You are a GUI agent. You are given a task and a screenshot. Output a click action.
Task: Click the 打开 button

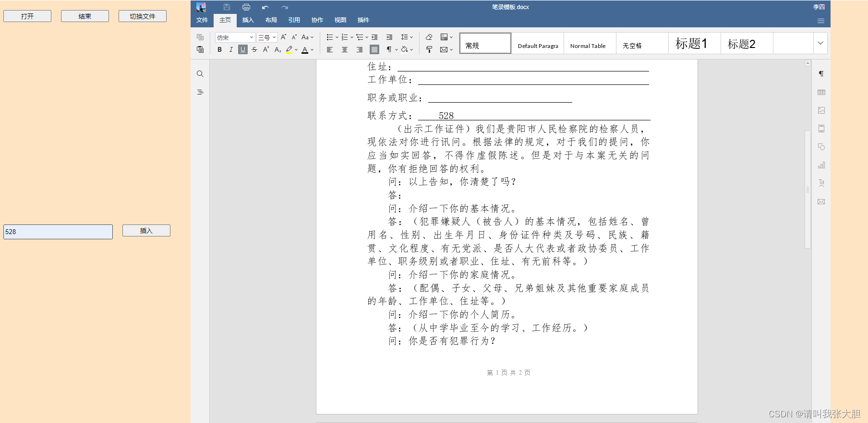27,16
